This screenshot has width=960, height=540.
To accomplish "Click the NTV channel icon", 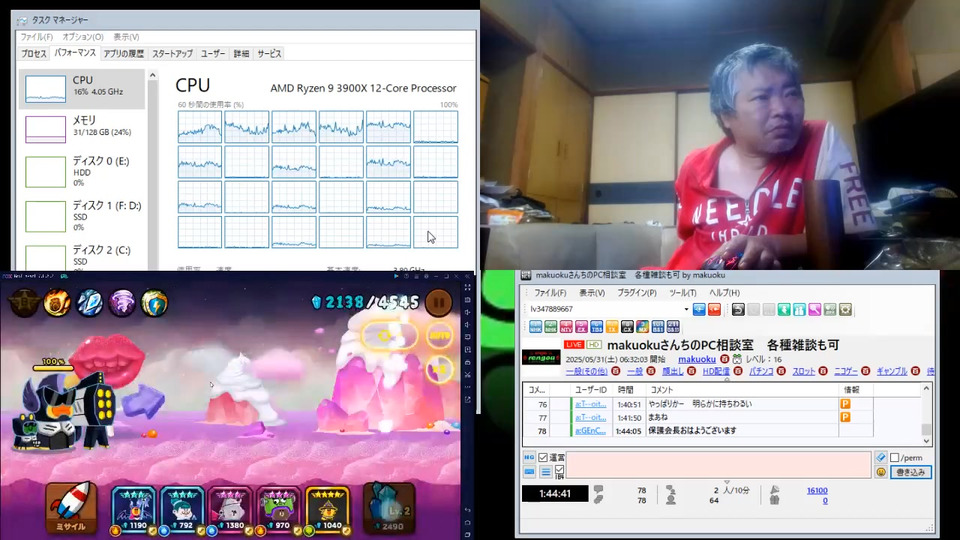I will coord(566,326).
